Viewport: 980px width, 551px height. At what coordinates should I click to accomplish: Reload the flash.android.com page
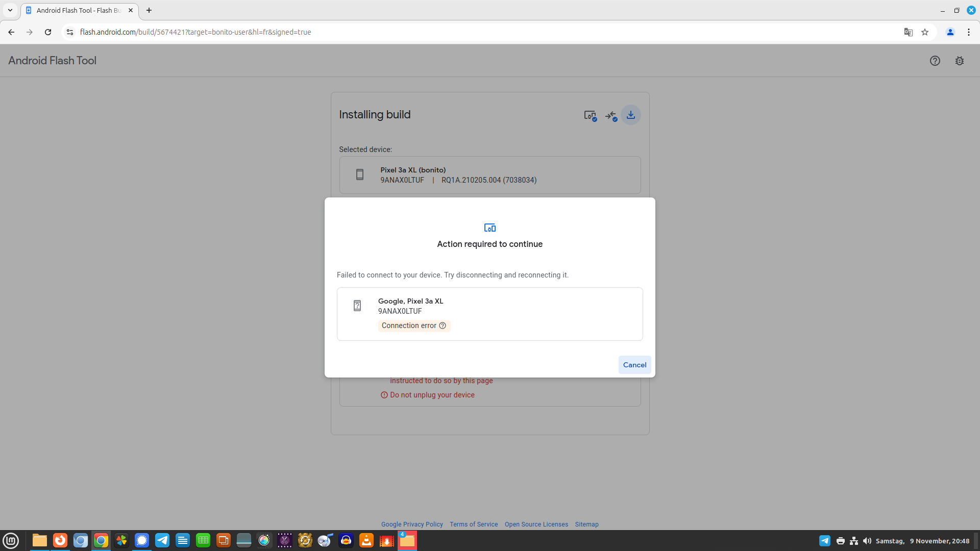pos(48,32)
